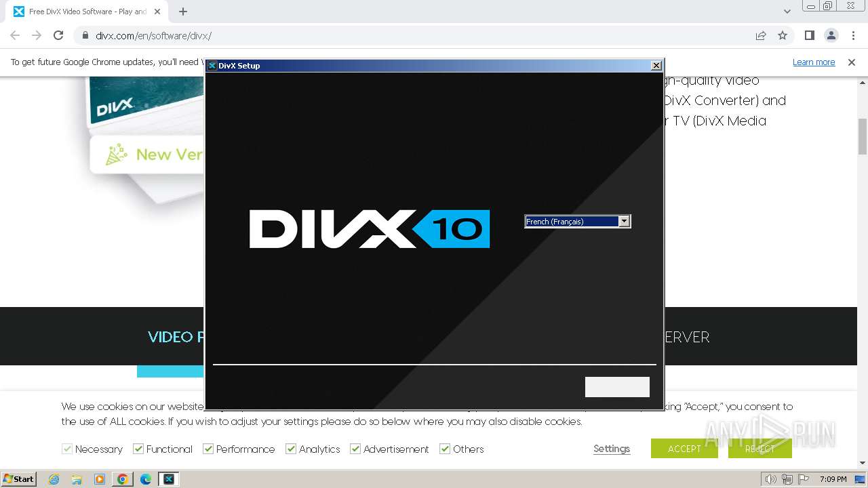Click the VIDEO P tab on the webpage
This screenshot has width=868, height=488.
(x=176, y=337)
